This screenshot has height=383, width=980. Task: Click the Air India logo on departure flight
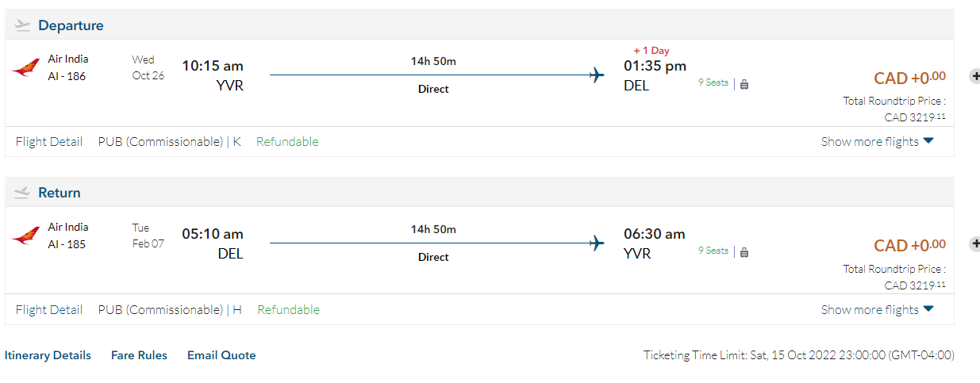(26, 68)
